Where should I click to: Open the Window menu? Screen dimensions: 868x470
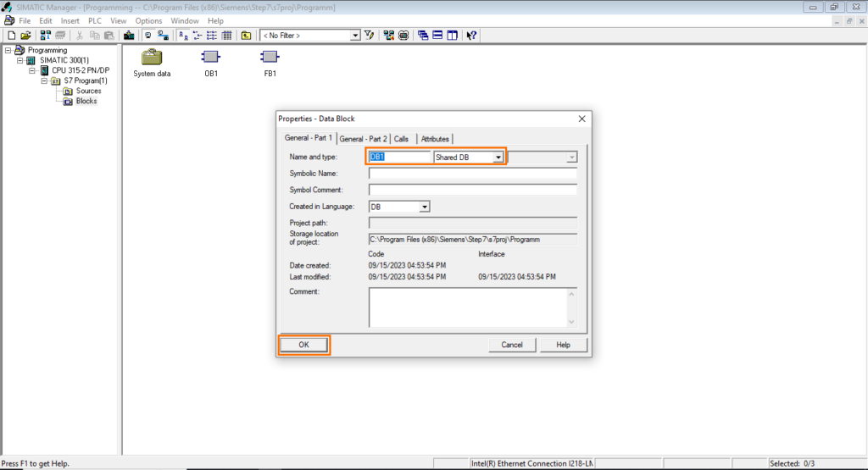[x=184, y=21]
